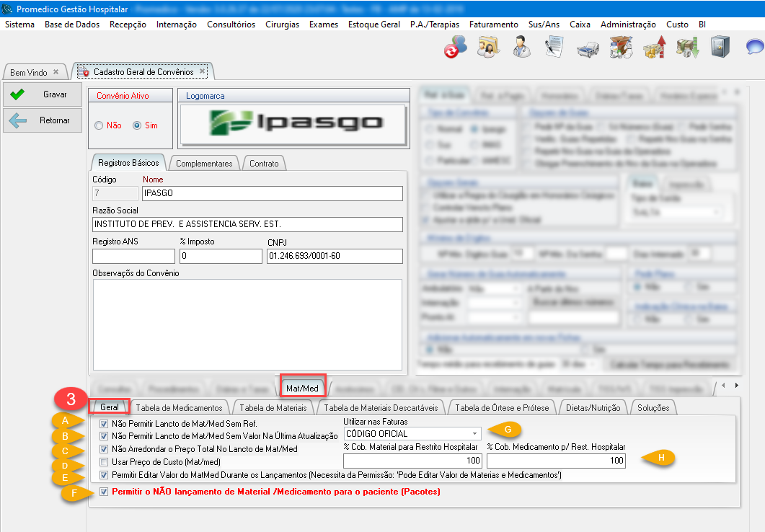Switch to the 'Tabela de Medicamentos' tab
This screenshot has height=532, width=765.
(x=179, y=408)
